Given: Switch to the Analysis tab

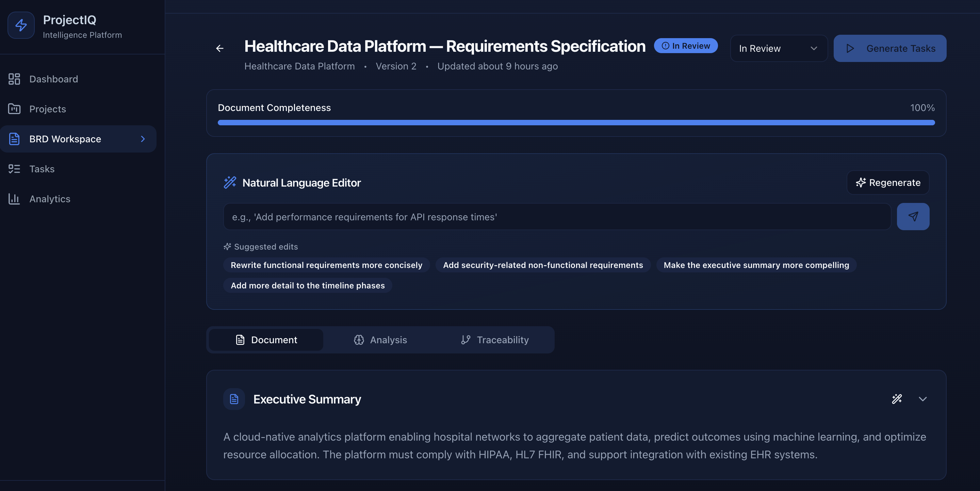Looking at the screenshot, I should tap(380, 340).
